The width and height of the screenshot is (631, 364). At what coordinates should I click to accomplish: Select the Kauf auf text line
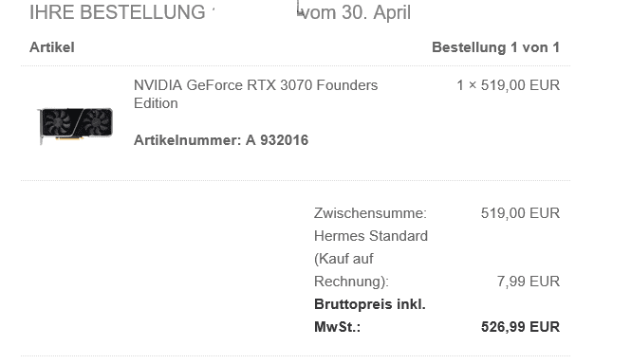click(x=343, y=259)
